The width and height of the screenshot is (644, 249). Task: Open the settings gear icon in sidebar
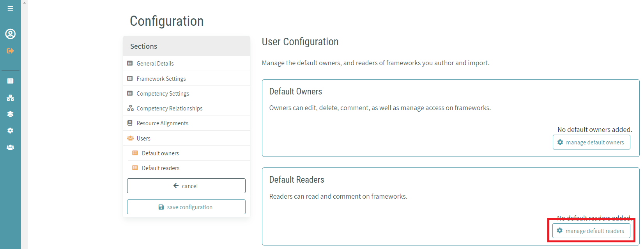pos(10,131)
